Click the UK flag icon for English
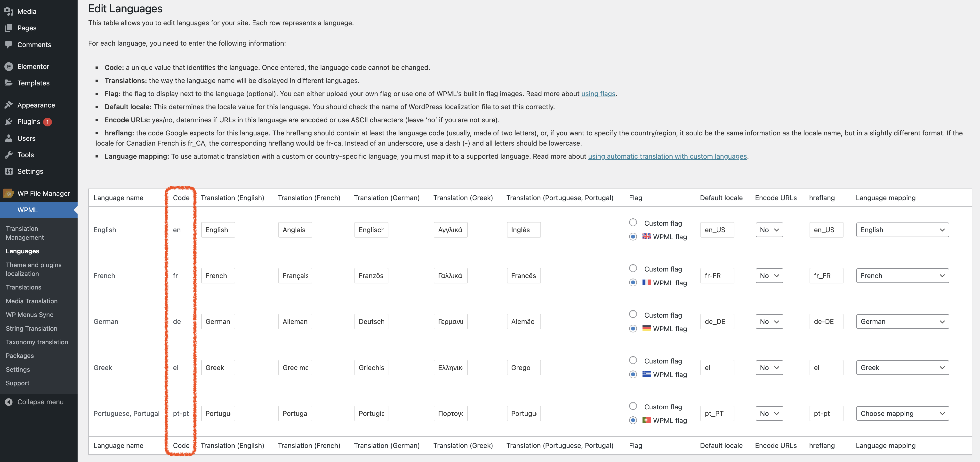 647,237
